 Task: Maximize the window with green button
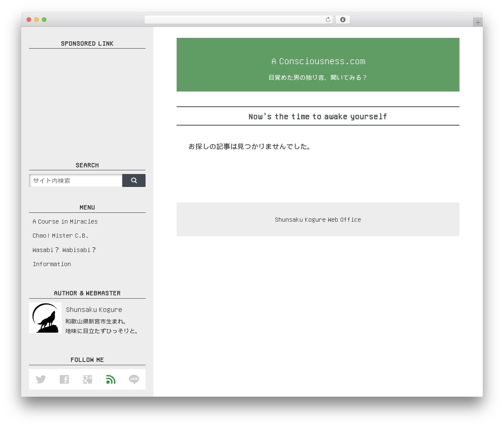pyautogui.click(x=44, y=20)
